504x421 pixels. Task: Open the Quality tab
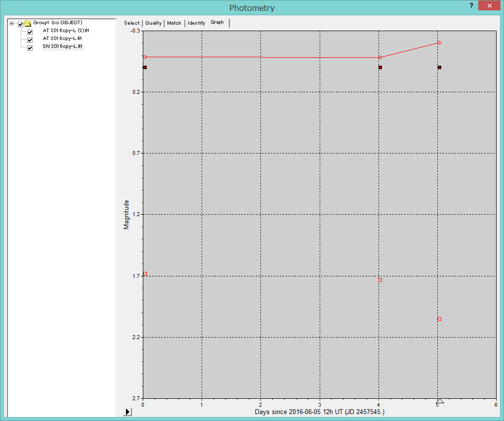pyautogui.click(x=153, y=23)
